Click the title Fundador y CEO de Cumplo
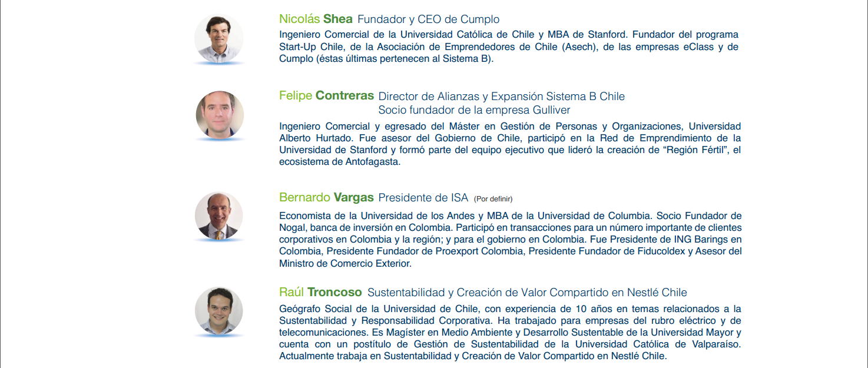The image size is (868, 368). click(429, 20)
